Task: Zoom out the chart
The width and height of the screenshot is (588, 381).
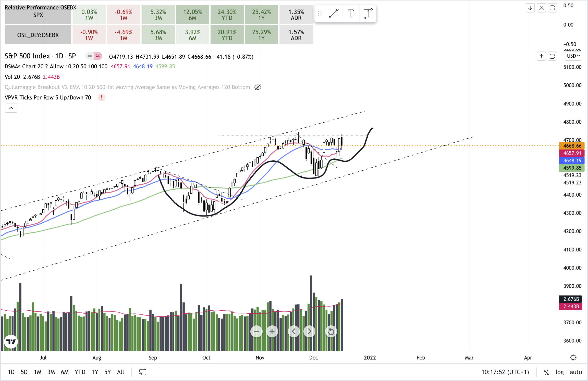Action: [x=256, y=331]
